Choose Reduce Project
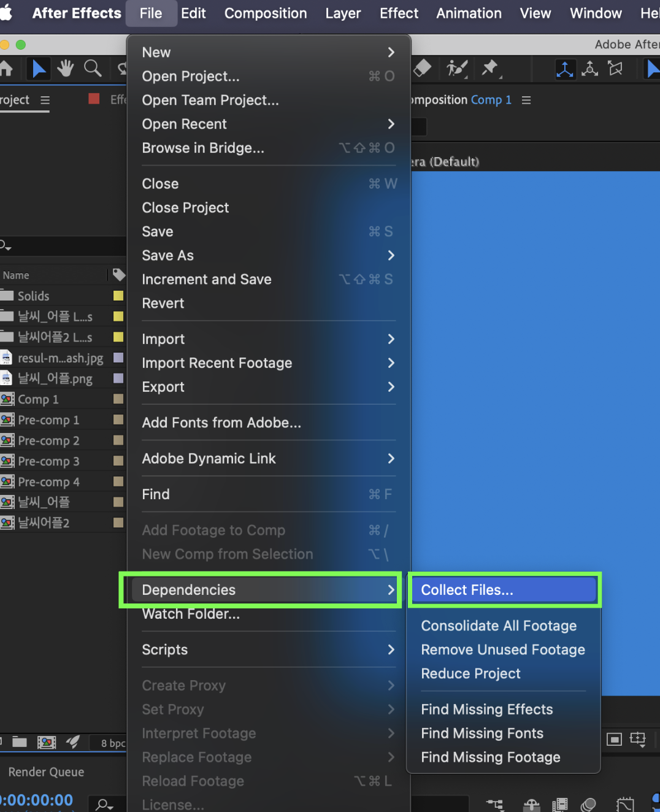The height and width of the screenshot is (812, 660). pos(503,673)
